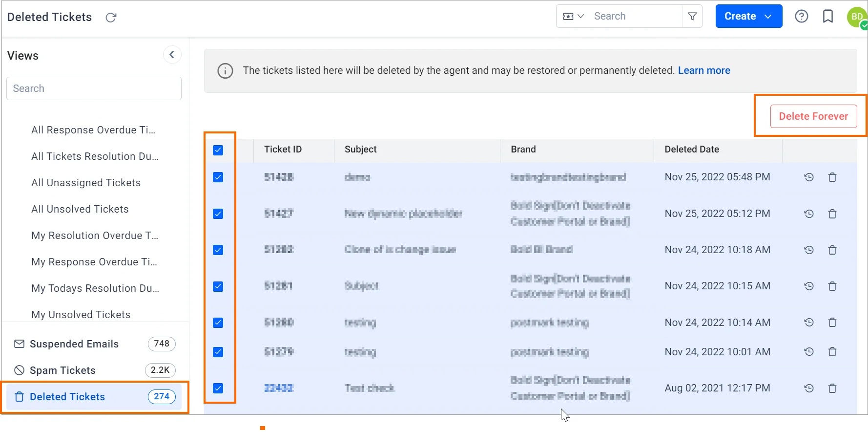This screenshot has width=868, height=432.
Task: Deselect the Nov 24, 10:14 AM ticket checkbox
Action: [x=218, y=323]
